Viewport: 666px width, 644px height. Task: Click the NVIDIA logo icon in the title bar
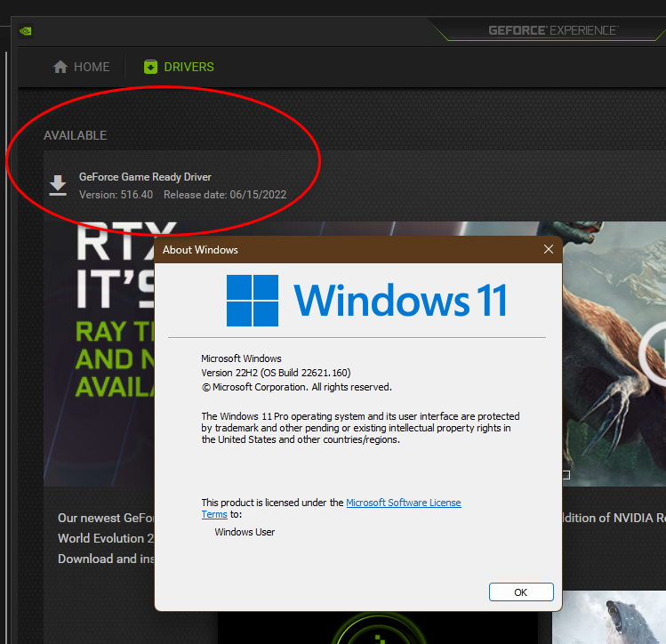pyautogui.click(x=26, y=31)
